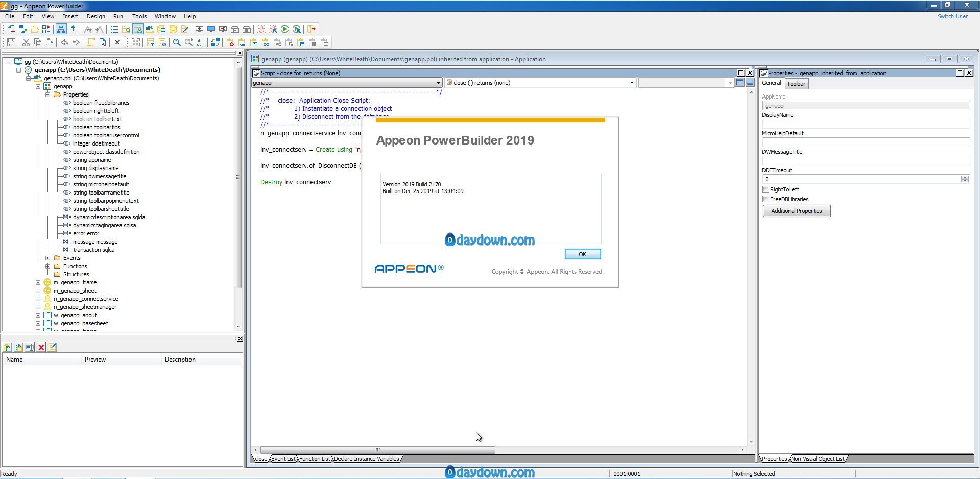980x479 pixels.
Task: Open the Design menu
Action: [x=95, y=16]
